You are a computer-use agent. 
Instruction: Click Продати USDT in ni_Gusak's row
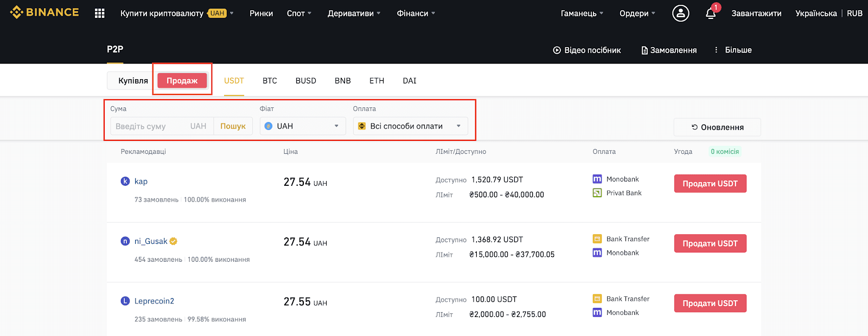pyautogui.click(x=710, y=243)
